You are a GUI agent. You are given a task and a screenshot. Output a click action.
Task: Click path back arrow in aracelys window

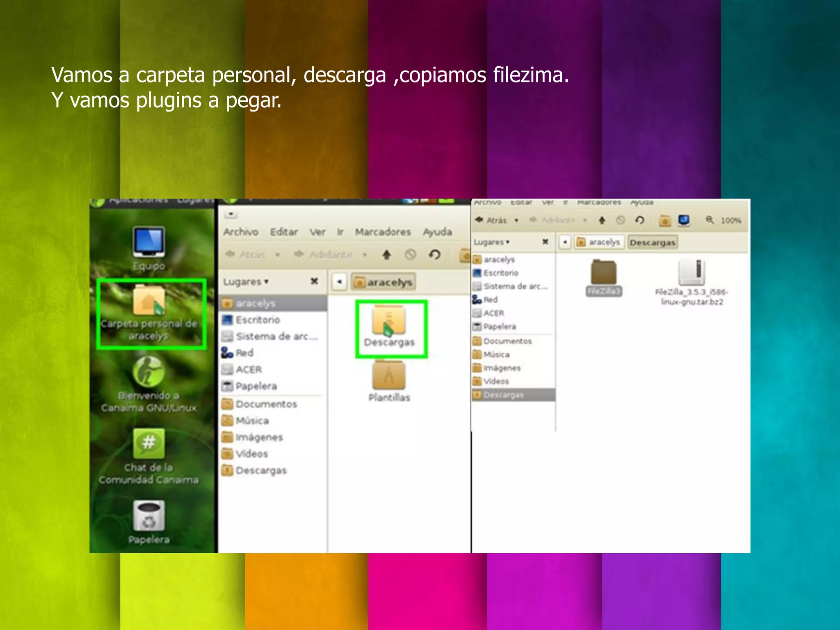[339, 282]
